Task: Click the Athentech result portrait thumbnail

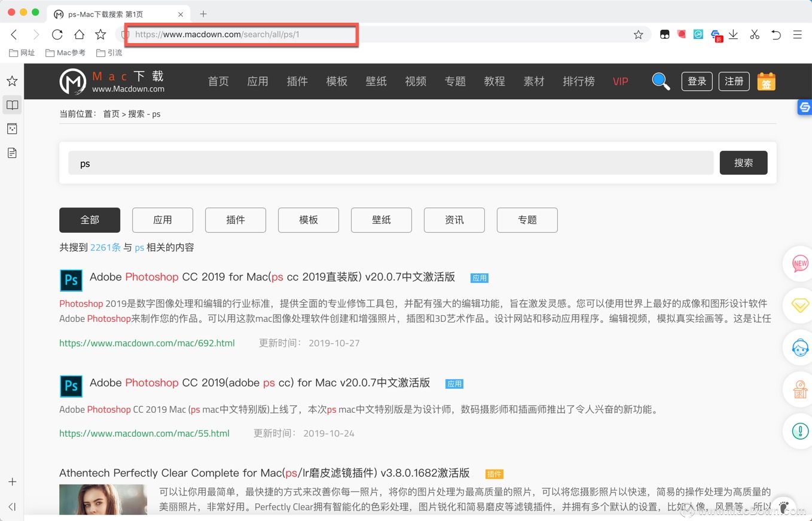Action: pos(103,500)
